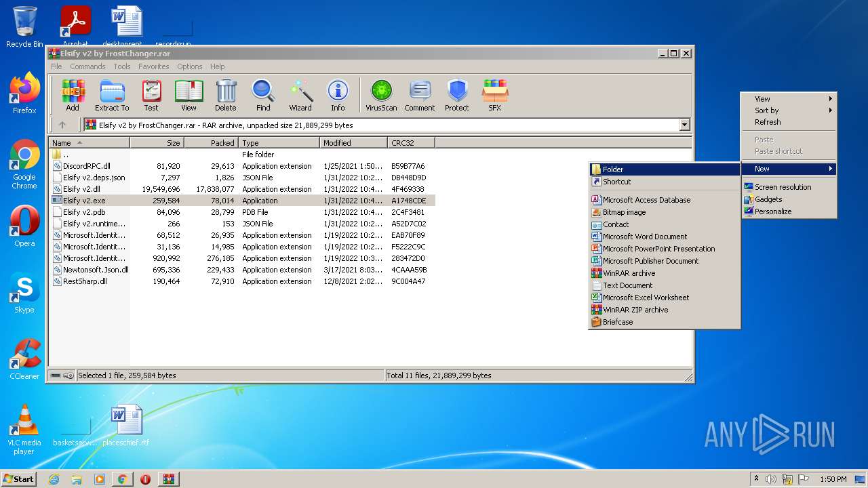Viewport: 868px width, 488px height.
Task: Choose Text Document in New submenu
Action: (x=665, y=285)
